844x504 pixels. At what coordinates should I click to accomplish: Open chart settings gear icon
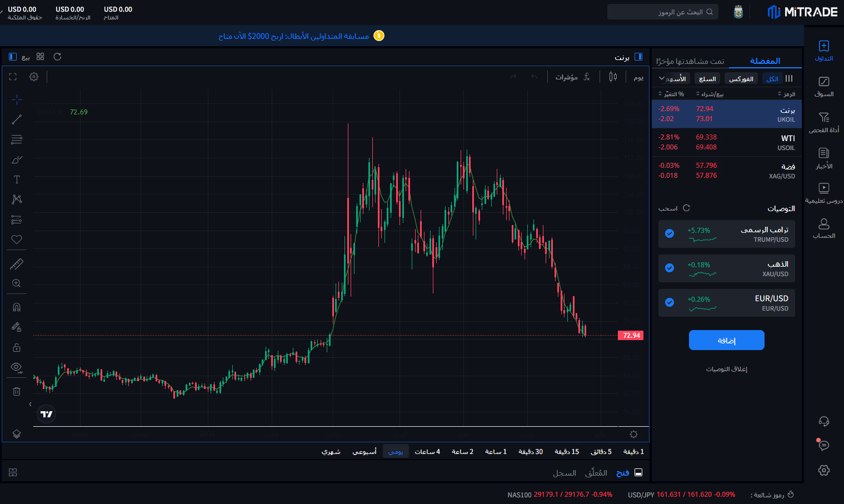click(34, 77)
